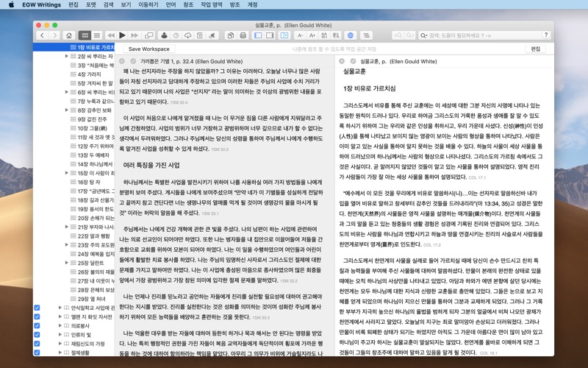Screen dimensions: 588x368
Task: Close the 가려뽑은 기별 1 pane
Action: click(x=122, y=61)
